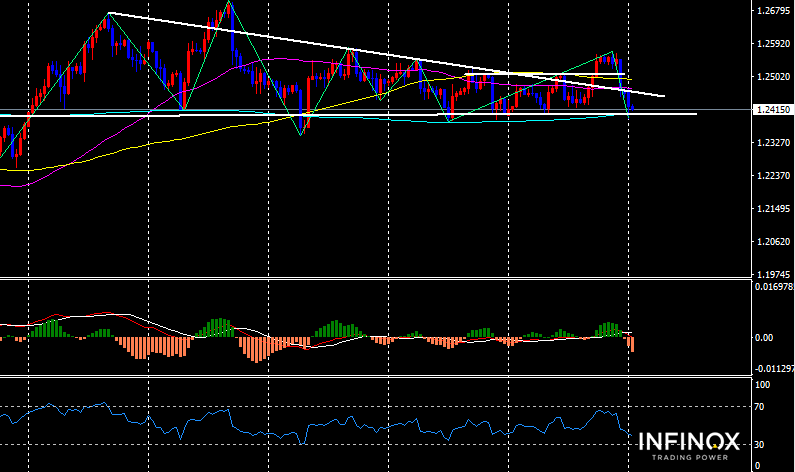Click the 1.26795 price axis label
The height and width of the screenshot is (472, 795).
point(773,11)
